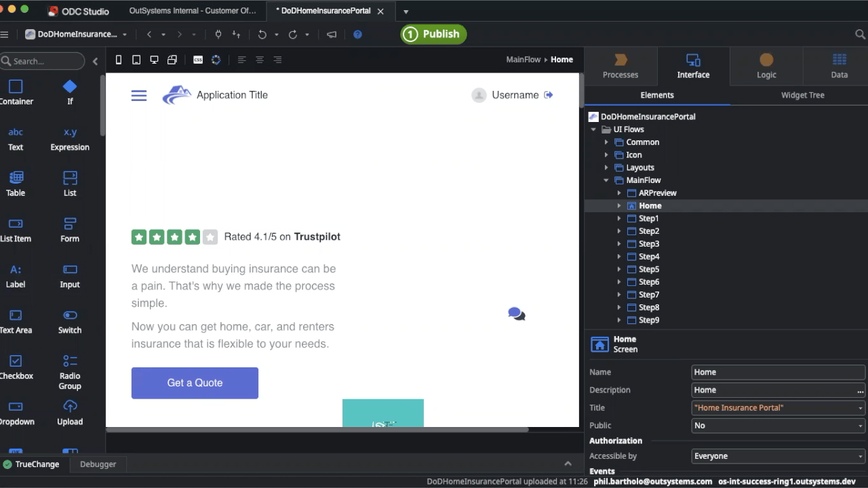The image size is (868, 488).
Task: Click the widget Search field
Action: tap(44, 61)
